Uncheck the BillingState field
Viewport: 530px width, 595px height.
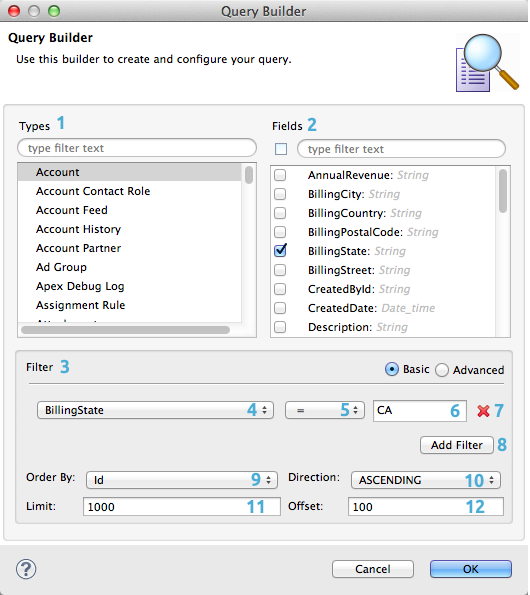pos(280,250)
